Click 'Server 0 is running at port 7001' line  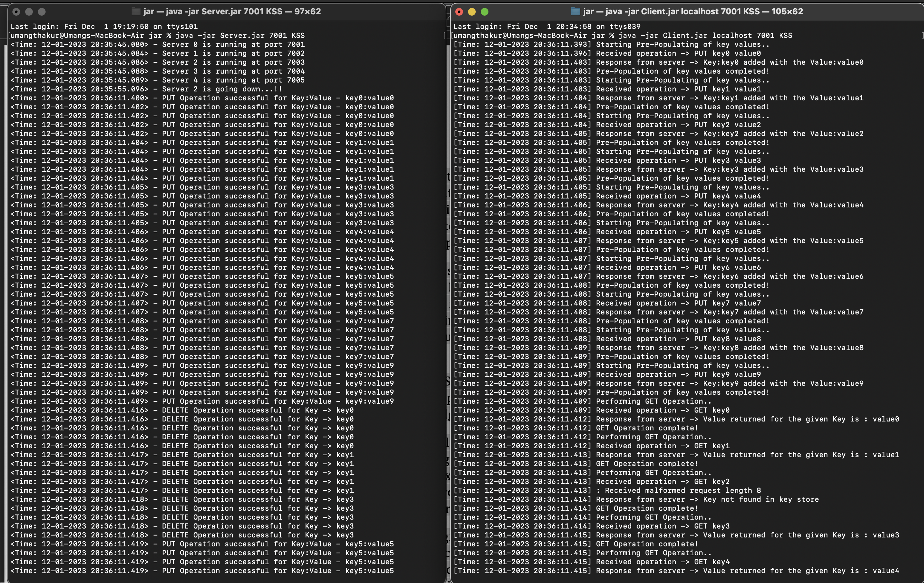pyautogui.click(x=158, y=44)
